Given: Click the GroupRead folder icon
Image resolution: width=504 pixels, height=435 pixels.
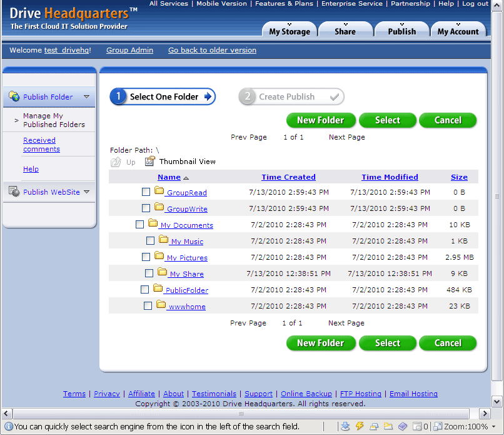Looking at the screenshot, I should (159, 190).
